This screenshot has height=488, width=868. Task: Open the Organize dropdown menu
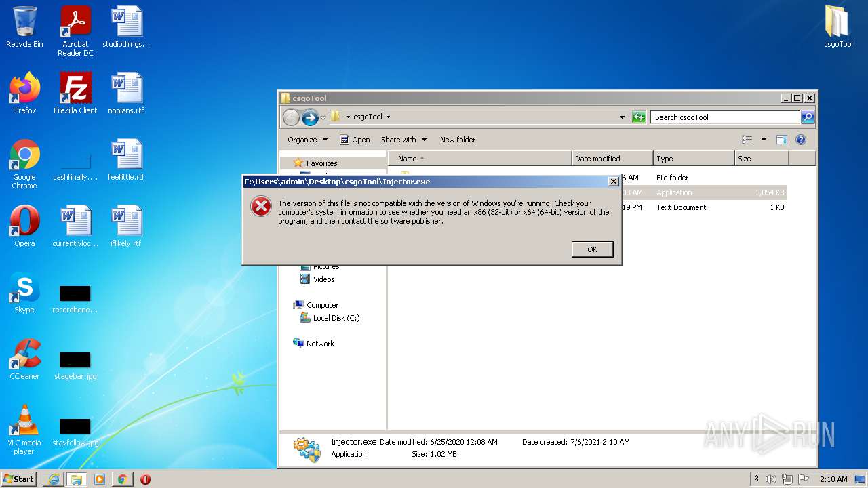pos(307,140)
